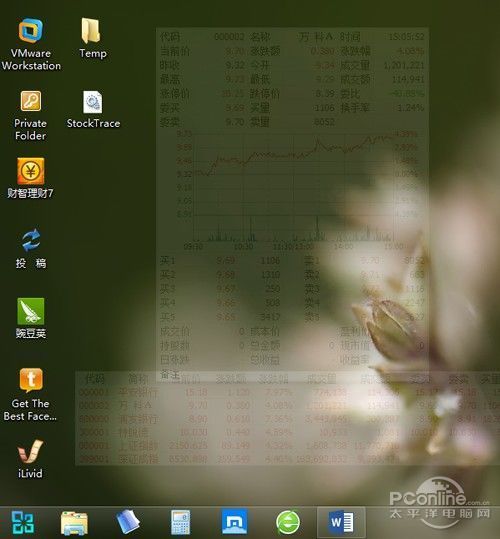Viewport: 500px width, 539px height.
Task: Click the 简称 column header in stock list
Action: coord(138,379)
